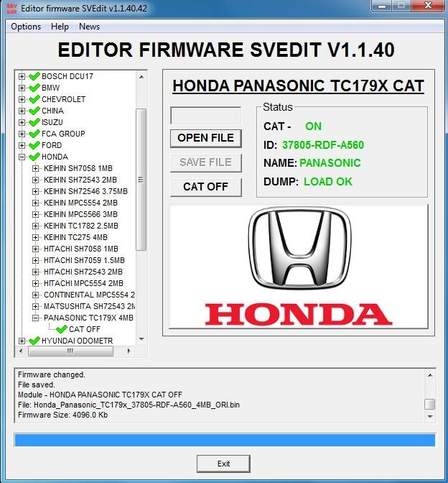Click the log line with the ORI.bin filename
Screen dimensions: 448x483
point(129,405)
